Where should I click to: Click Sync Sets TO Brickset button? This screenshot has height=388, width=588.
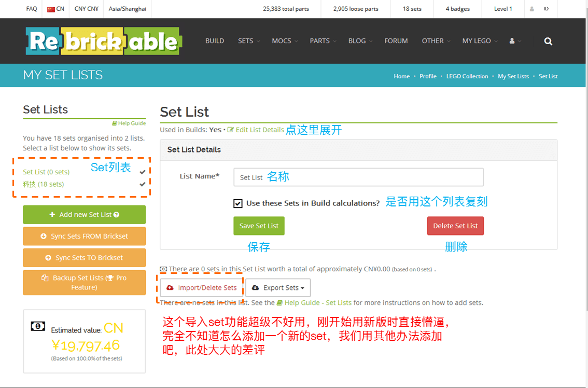(85, 258)
